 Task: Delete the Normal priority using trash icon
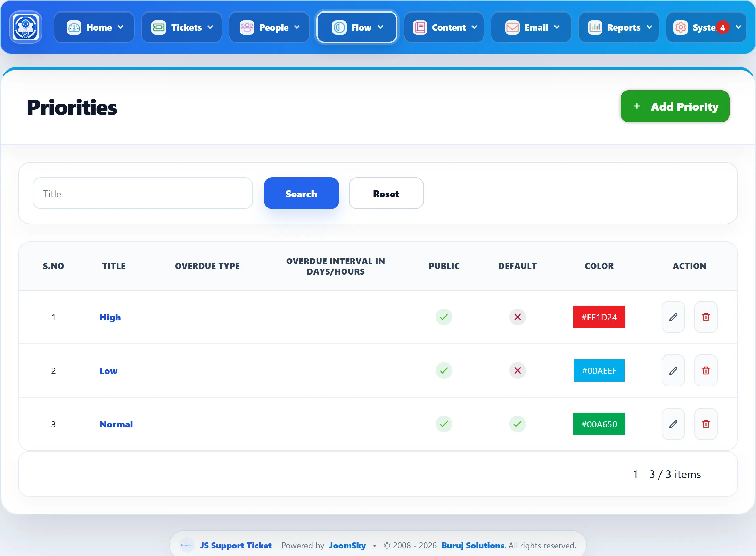click(x=706, y=424)
